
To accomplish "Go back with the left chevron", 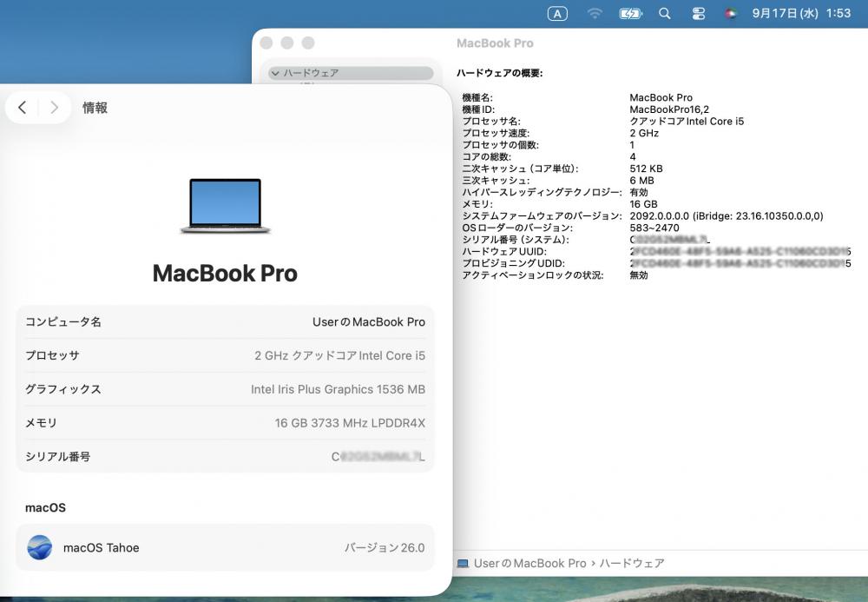I will [23, 108].
